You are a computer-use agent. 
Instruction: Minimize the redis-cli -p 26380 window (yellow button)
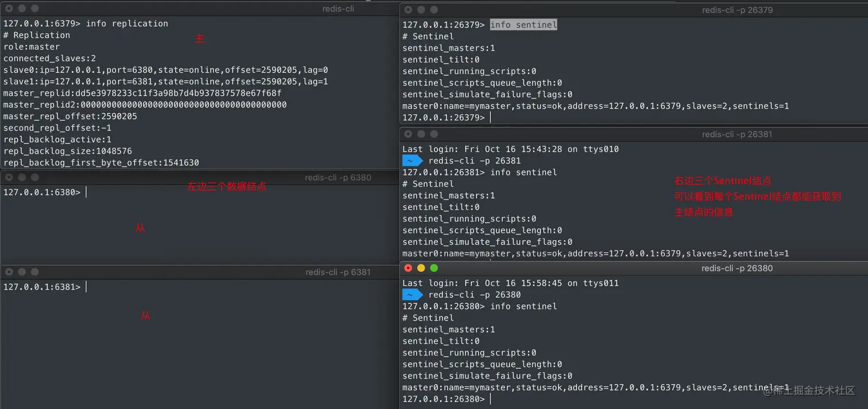[x=421, y=268]
